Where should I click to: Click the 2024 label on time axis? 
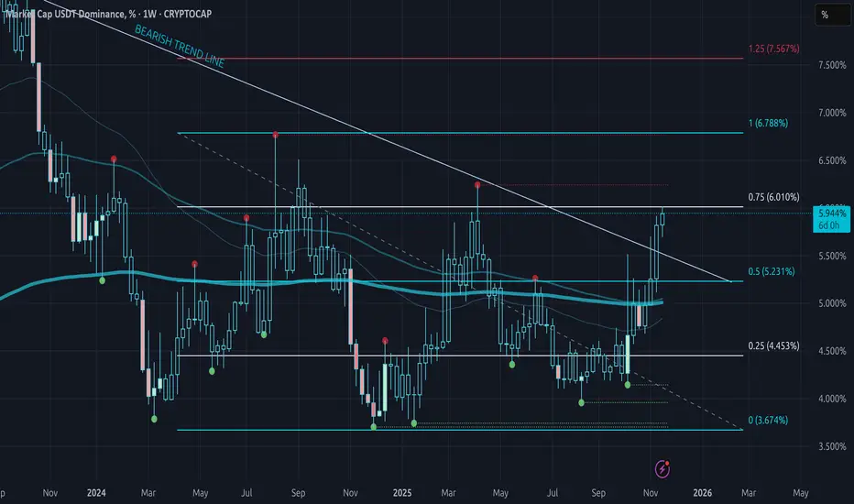(96, 493)
